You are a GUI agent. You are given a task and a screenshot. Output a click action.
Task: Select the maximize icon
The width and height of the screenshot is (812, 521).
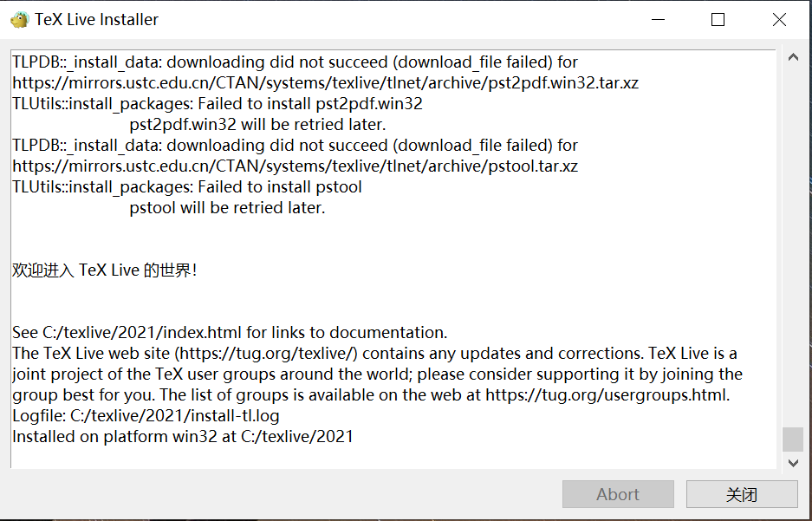(x=718, y=19)
